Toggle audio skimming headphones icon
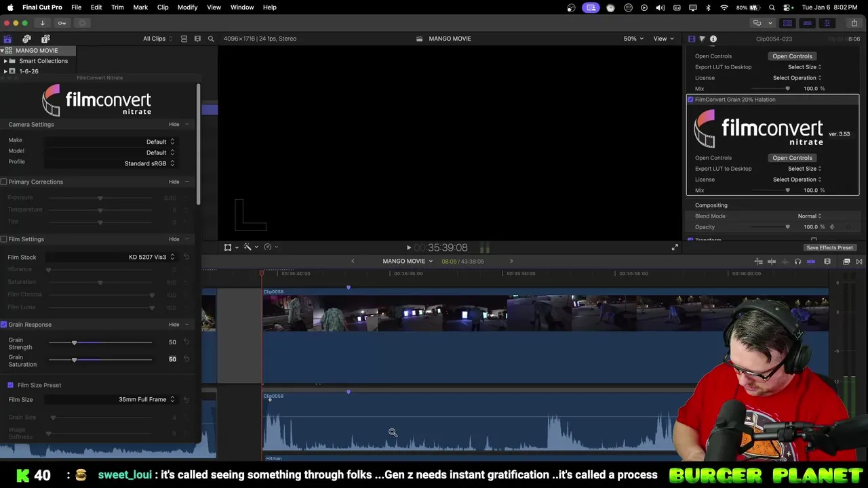Image resolution: width=868 pixels, height=488 pixels. click(798, 262)
